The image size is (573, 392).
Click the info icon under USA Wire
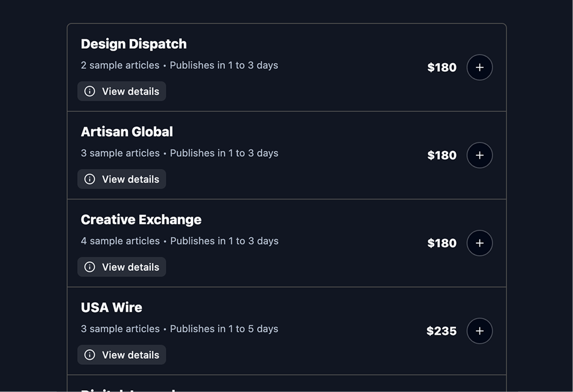[x=90, y=355]
